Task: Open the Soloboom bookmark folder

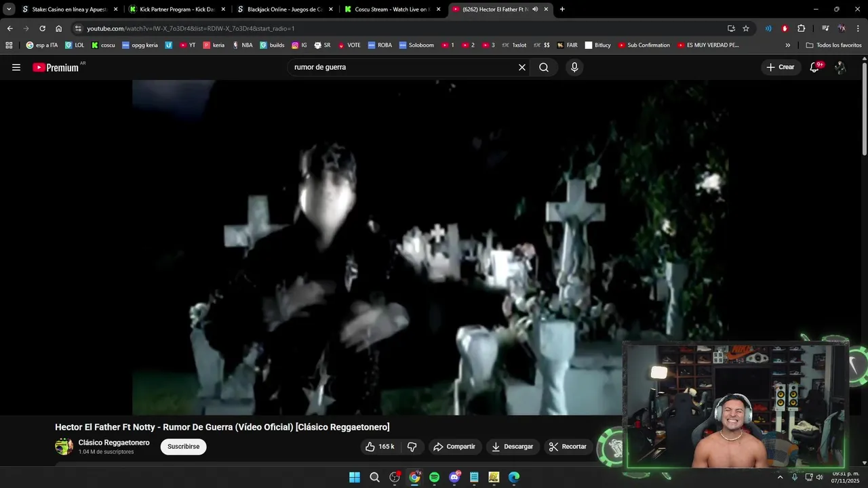Action: [x=416, y=45]
